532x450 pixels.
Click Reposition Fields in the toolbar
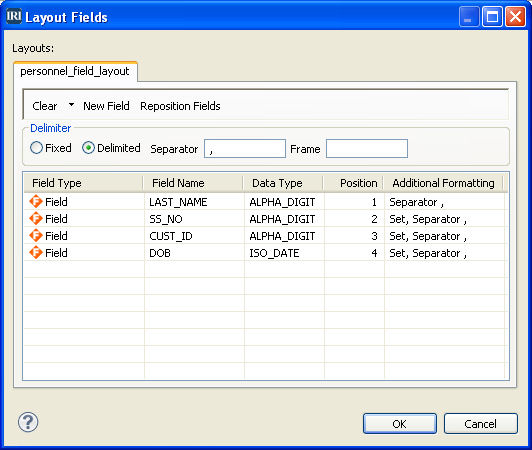point(180,106)
